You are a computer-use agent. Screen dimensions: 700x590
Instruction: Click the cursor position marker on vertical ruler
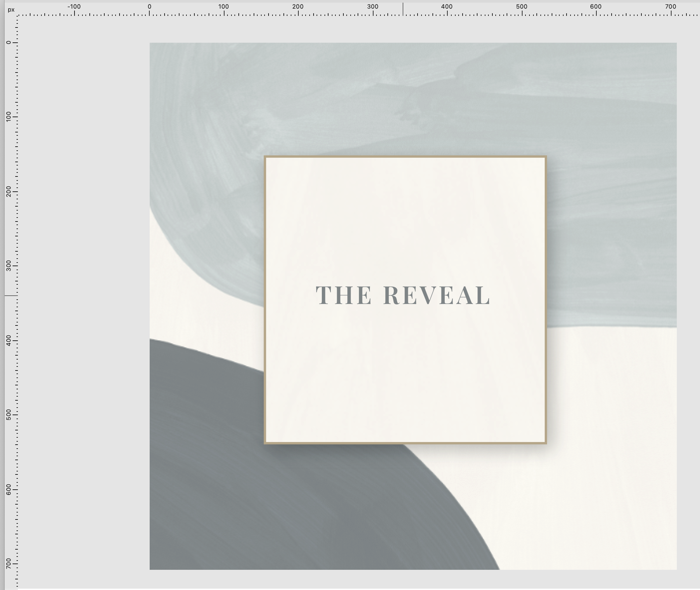click(x=11, y=296)
